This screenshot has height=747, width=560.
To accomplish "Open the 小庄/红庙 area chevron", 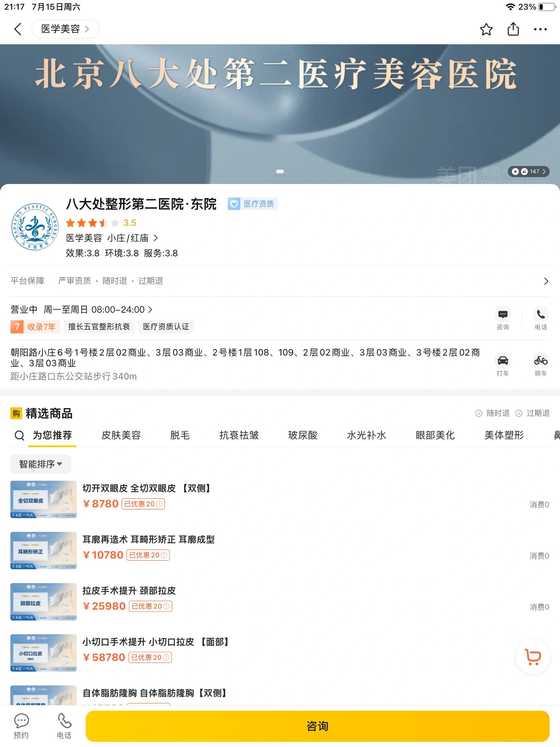I will [156, 238].
